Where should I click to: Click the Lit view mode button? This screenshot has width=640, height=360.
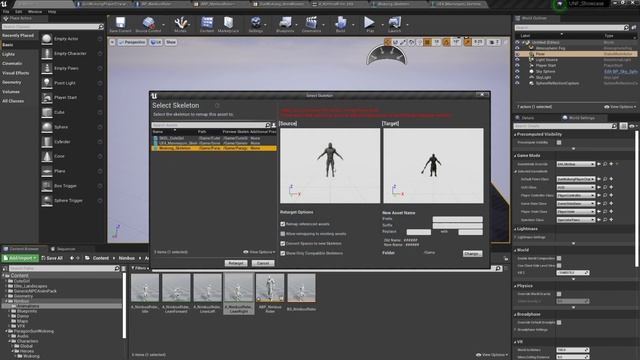156,42
